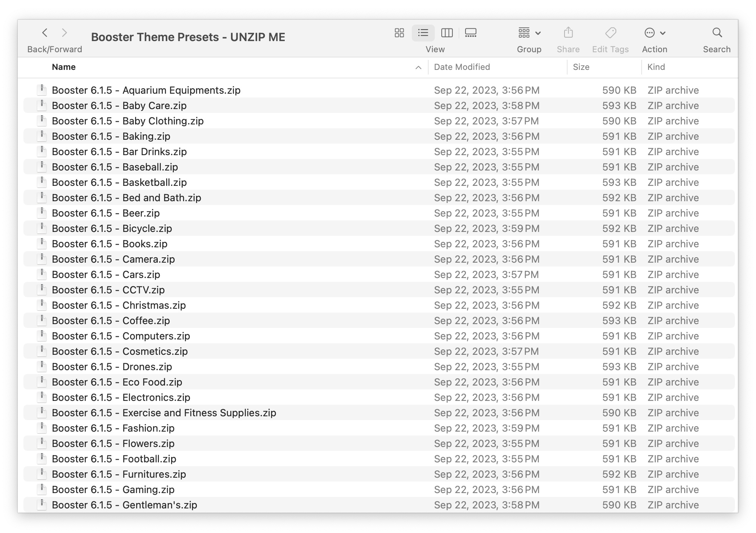Sort by Name column header
Viewport: 756px width, 533px height.
coord(64,67)
